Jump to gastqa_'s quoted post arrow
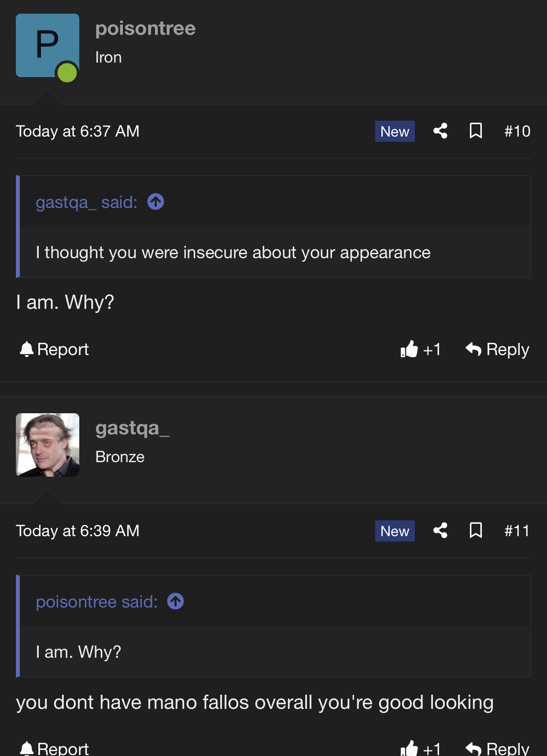This screenshot has width=547, height=756. (x=155, y=202)
